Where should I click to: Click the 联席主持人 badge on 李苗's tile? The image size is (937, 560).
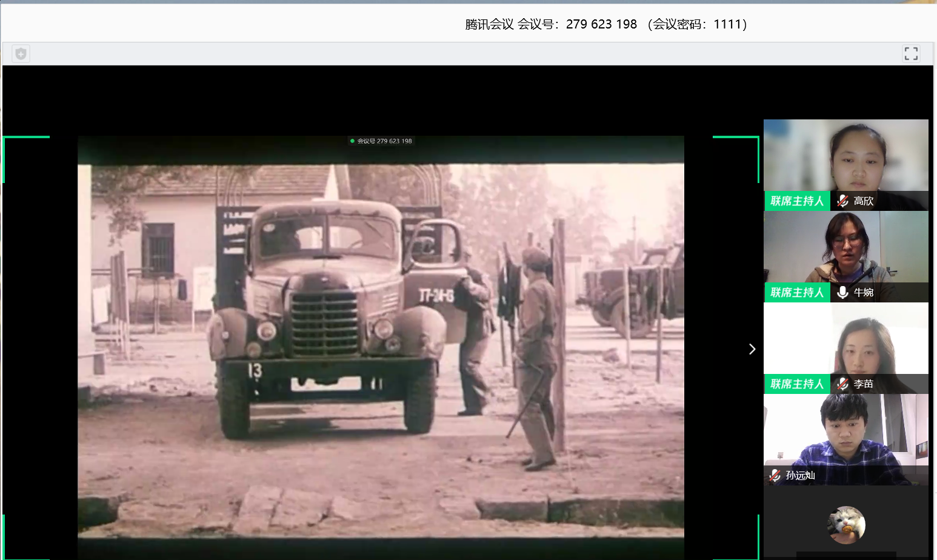click(797, 384)
